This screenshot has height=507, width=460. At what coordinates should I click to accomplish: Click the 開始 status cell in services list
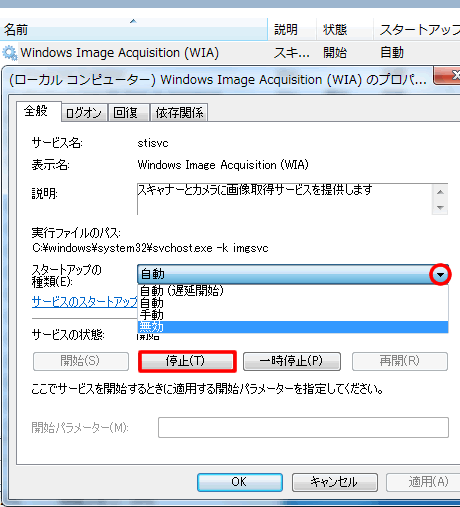tap(335, 53)
